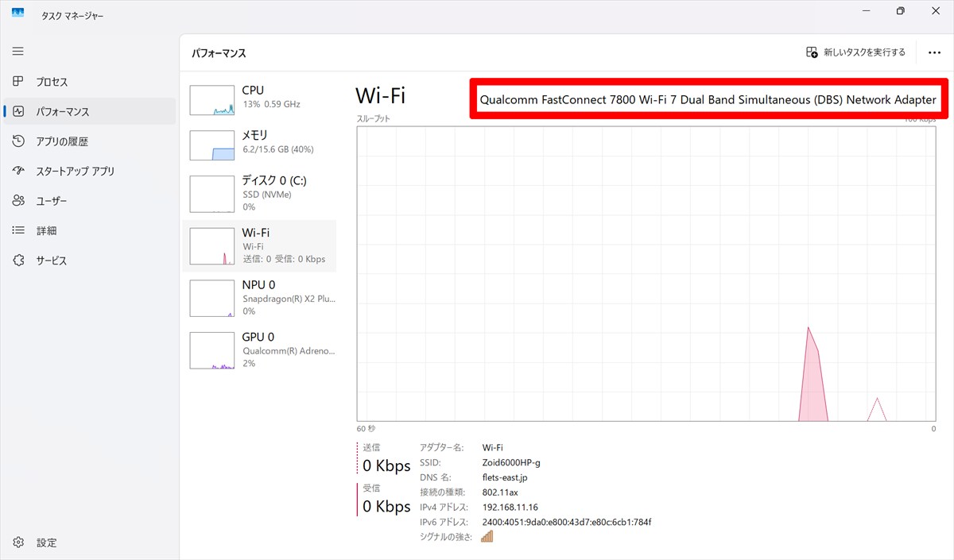Click the Task Manager app icon in title bar
954x560 pixels.
(17, 14)
